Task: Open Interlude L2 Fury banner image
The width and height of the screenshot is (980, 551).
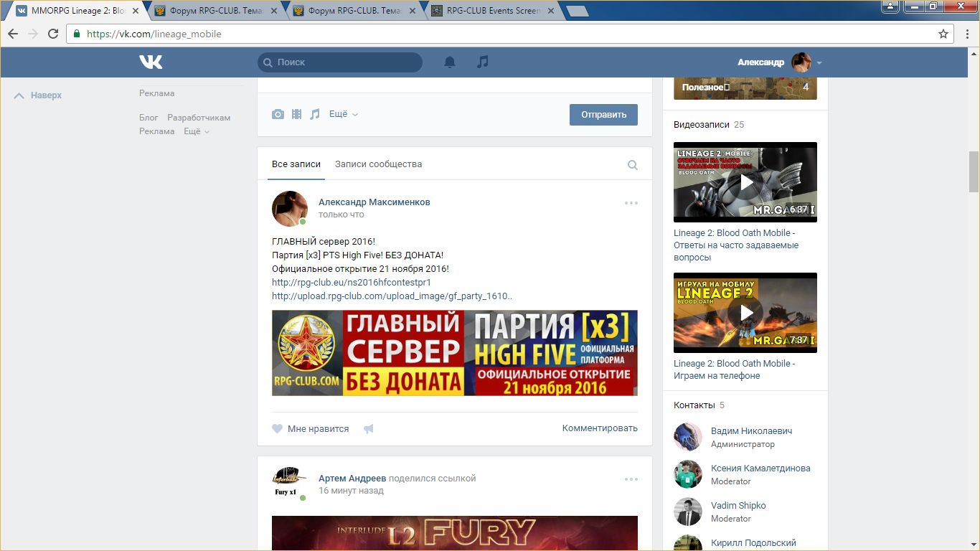Action: 455,533
